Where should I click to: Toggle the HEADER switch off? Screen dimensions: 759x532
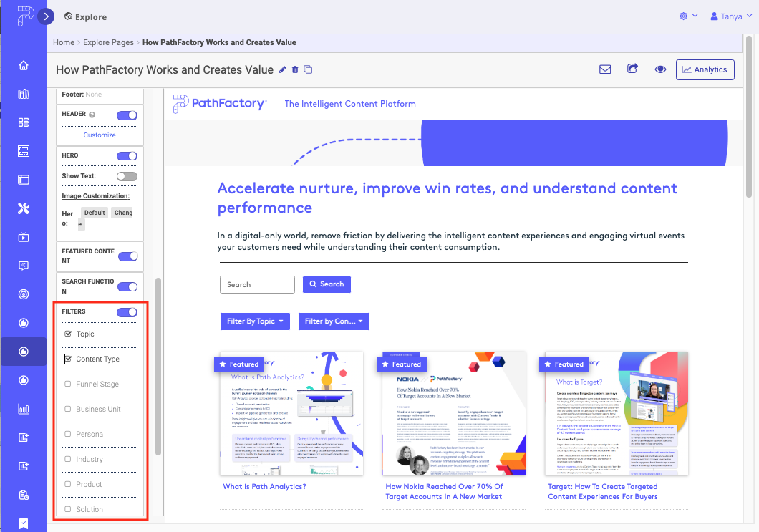tap(127, 115)
